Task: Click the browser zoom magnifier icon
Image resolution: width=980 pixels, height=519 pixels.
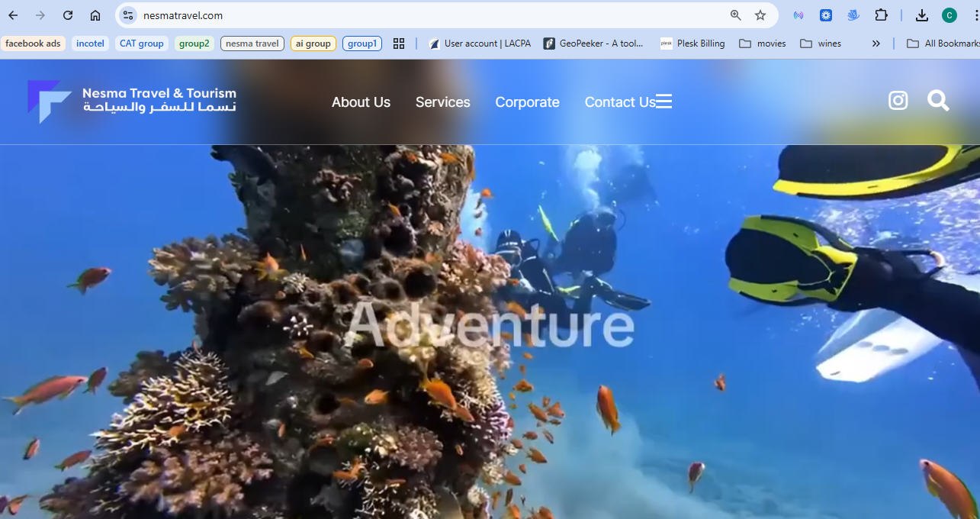Action: tap(735, 15)
